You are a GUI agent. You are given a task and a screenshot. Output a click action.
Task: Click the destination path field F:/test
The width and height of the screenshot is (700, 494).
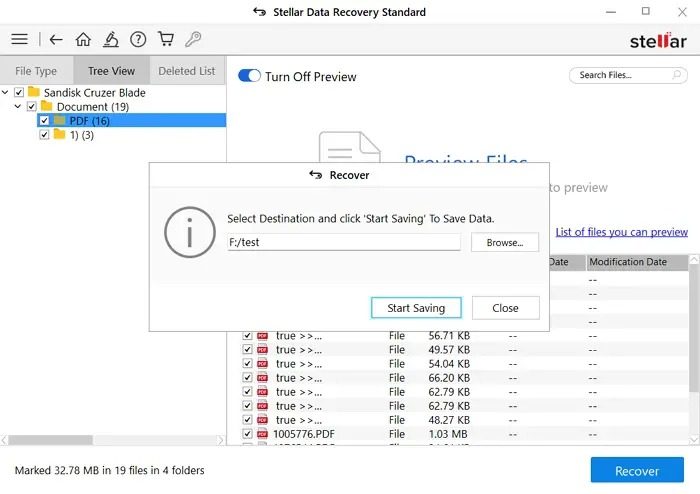click(344, 242)
